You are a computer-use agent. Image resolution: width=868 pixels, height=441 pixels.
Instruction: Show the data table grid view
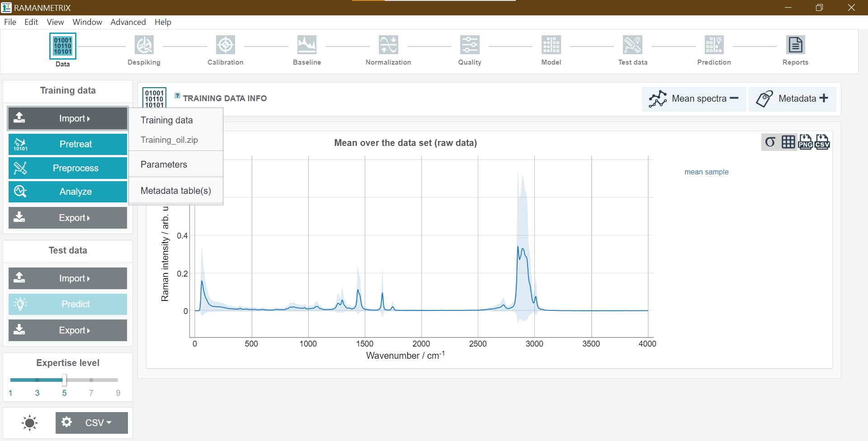pos(788,142)
